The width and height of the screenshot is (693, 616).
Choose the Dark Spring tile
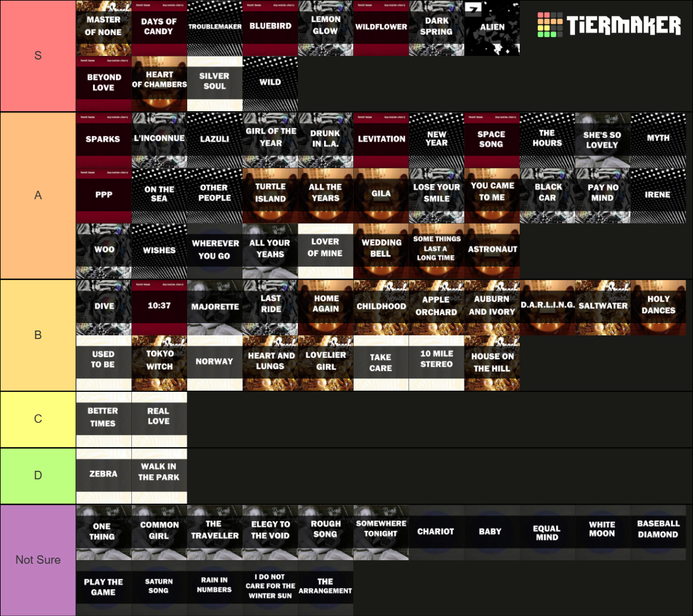tap(436, 28)
